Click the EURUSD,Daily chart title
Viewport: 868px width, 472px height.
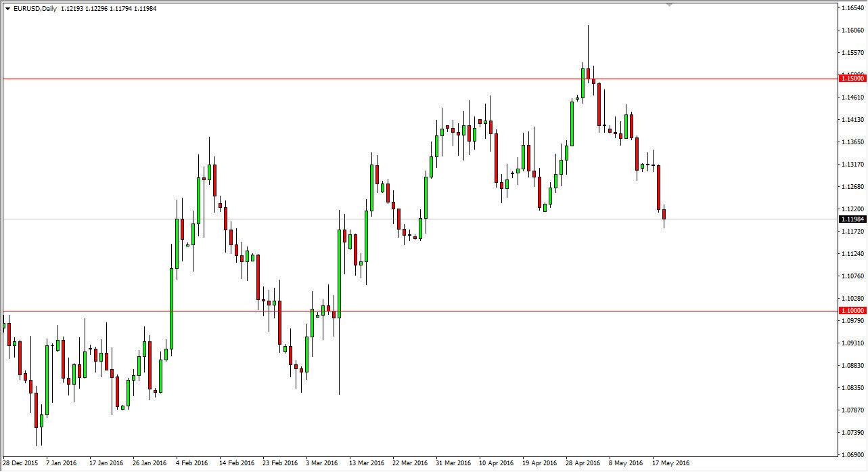pyautogui.click(x=34, y=9)
